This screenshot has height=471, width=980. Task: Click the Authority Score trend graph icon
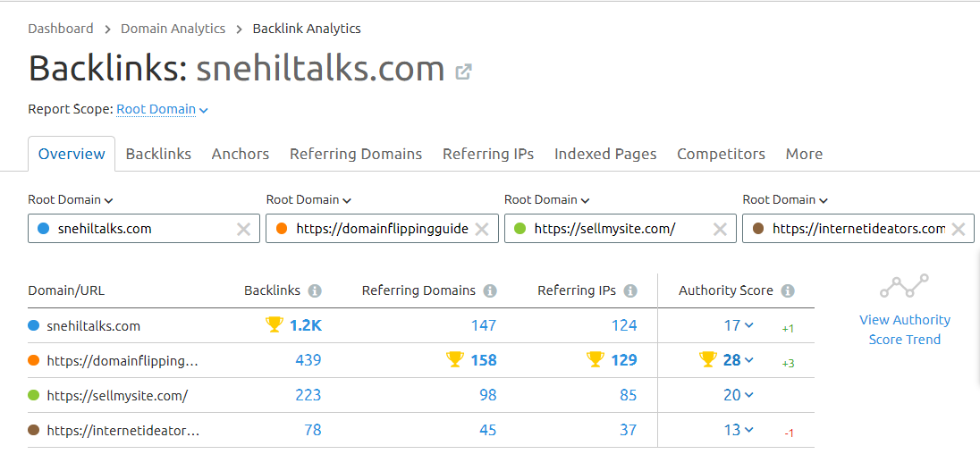[x=904, y=286]
